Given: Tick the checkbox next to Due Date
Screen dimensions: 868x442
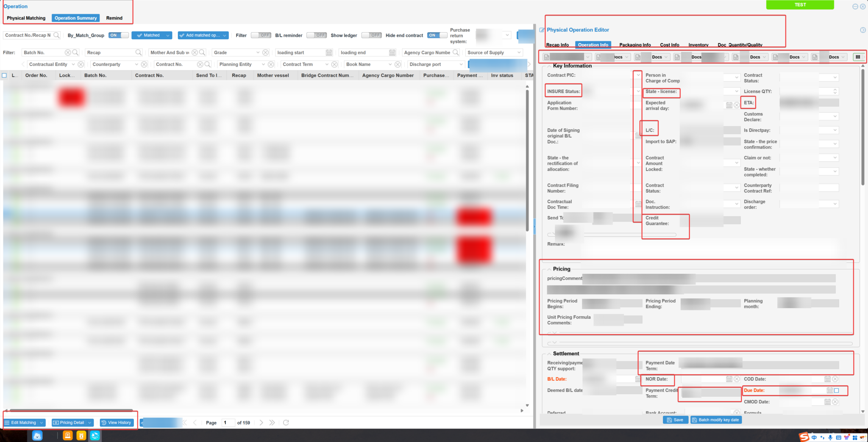Looking at the screenshot, I should pos(837,390).
